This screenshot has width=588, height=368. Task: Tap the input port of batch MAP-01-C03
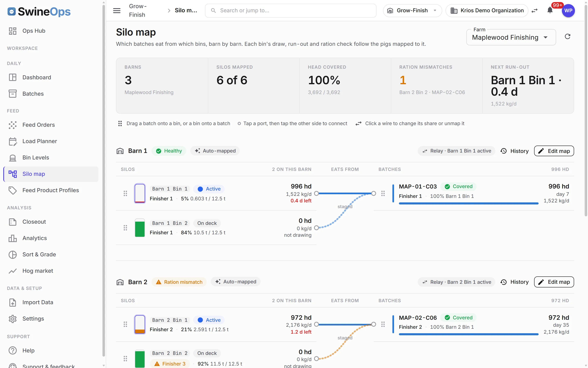(374, 193)
